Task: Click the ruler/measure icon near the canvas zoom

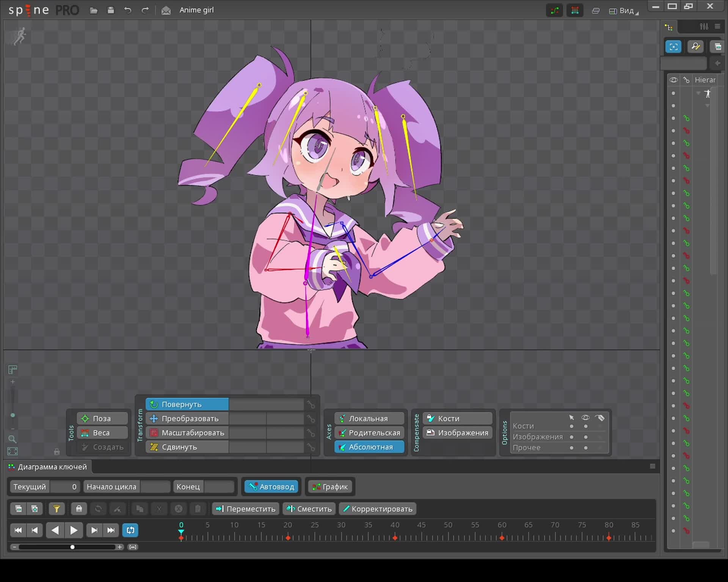Action: [12, 369]
